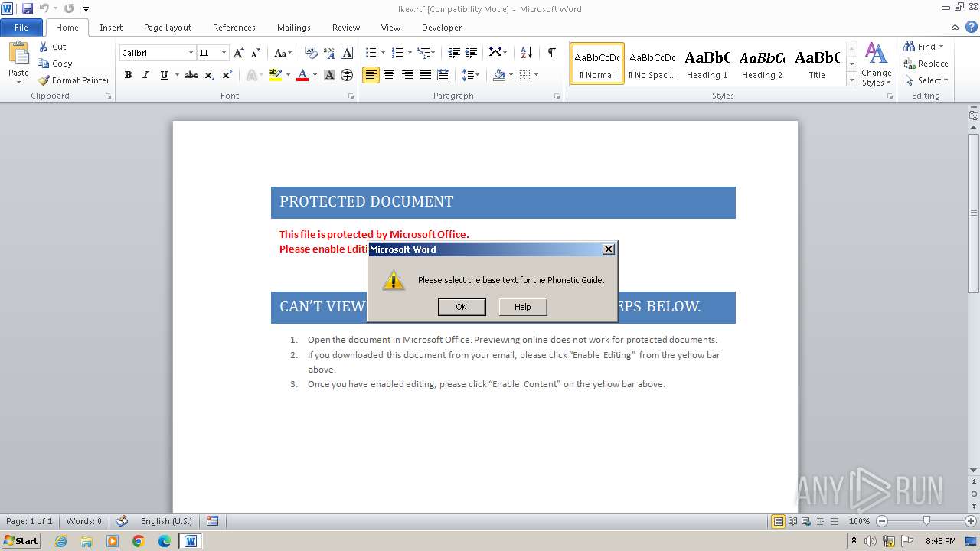Click Save in Quick Access Toolbar
Viewport: 980px width, 551px height.
[28, 8]
